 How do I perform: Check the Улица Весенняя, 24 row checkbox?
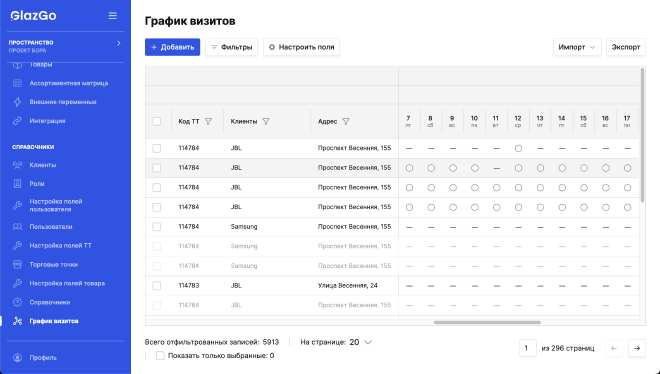157,286
